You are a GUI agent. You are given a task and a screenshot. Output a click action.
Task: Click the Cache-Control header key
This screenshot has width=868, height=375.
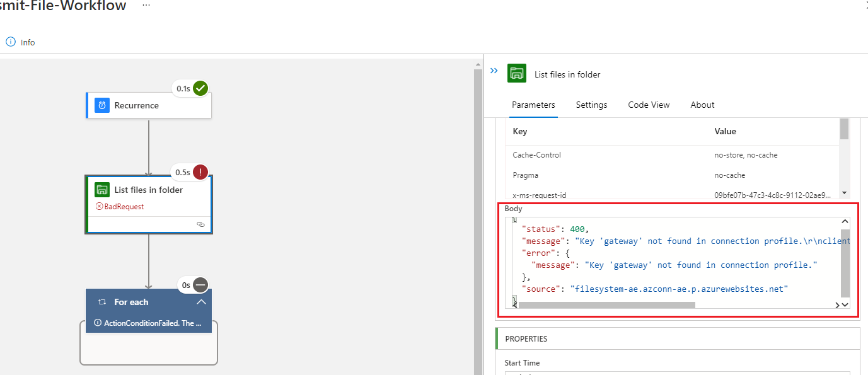click(x=536, y=155)
